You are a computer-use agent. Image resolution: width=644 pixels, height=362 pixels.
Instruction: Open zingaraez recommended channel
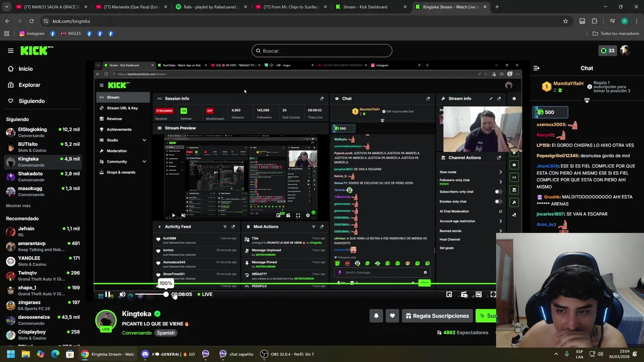pos(43,305)
